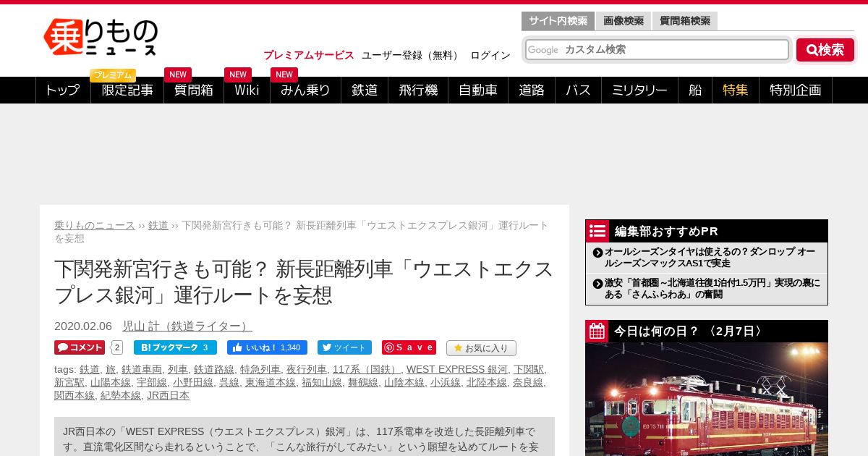This screenshot has height=456, width=868.
Task: Click the 旅 tag link
Action: (111, 369)
